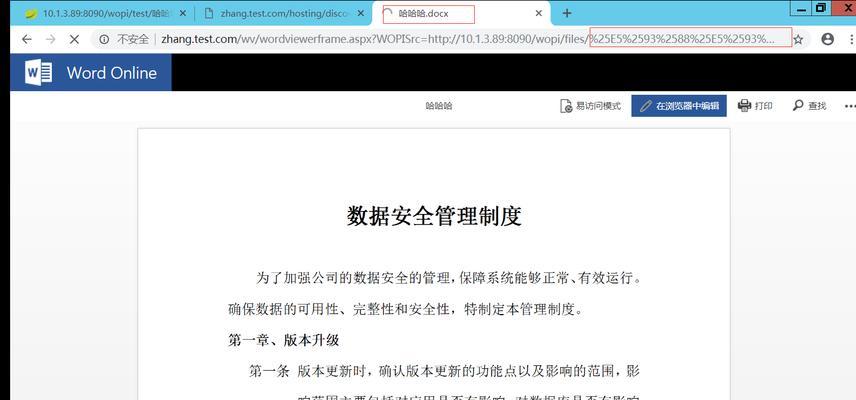Click the browser forward arrow
Image resolution: width=856 pixels, height=400 pixels.
pyautogui.click(x=50, y=39)
